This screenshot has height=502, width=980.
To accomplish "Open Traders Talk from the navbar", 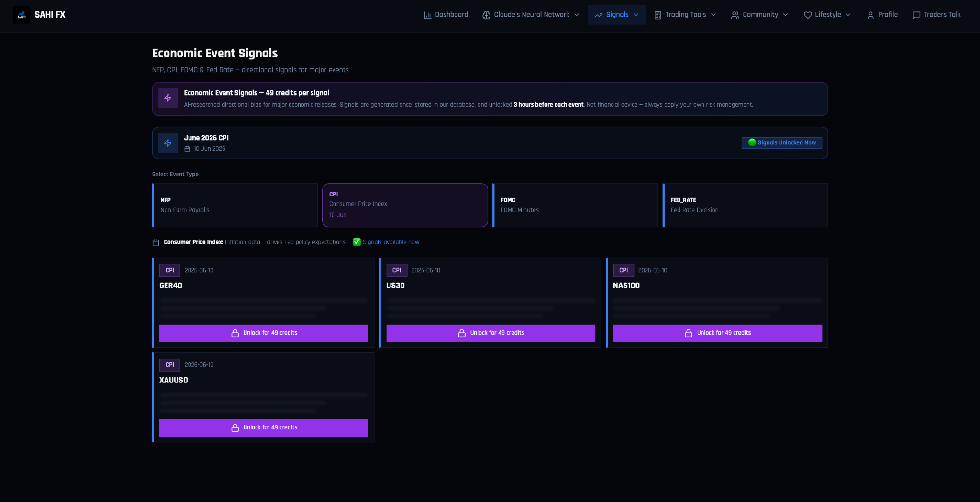I will point(936,15).
